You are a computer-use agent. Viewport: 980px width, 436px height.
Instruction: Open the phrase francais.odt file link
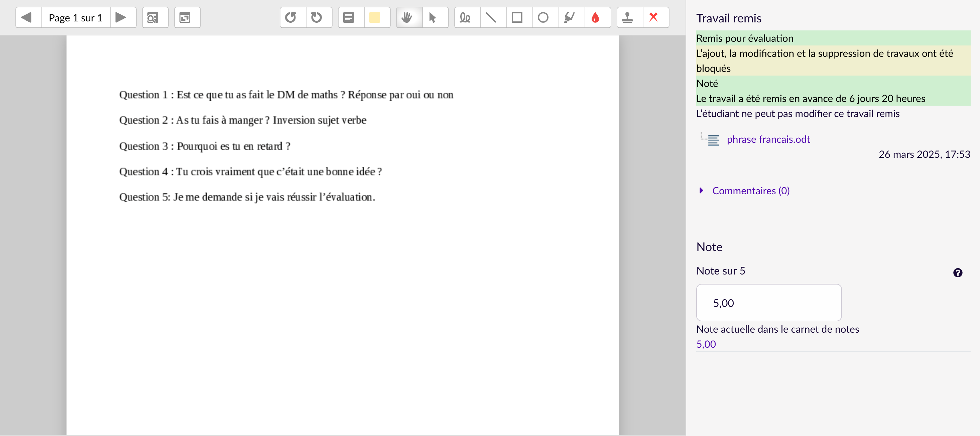click(768, 139)
